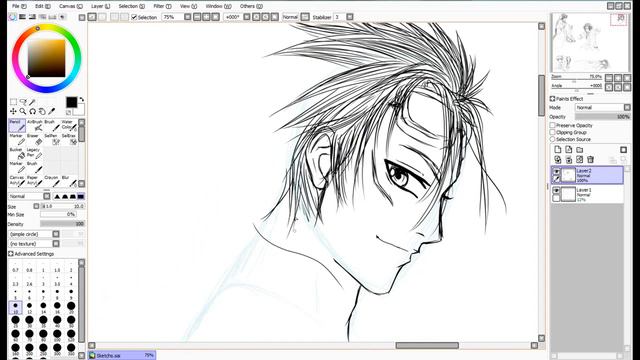Pick brush size 10 preset
This screenshot has width=640, height=360.
pyautogui.click(x=16, y=307)
